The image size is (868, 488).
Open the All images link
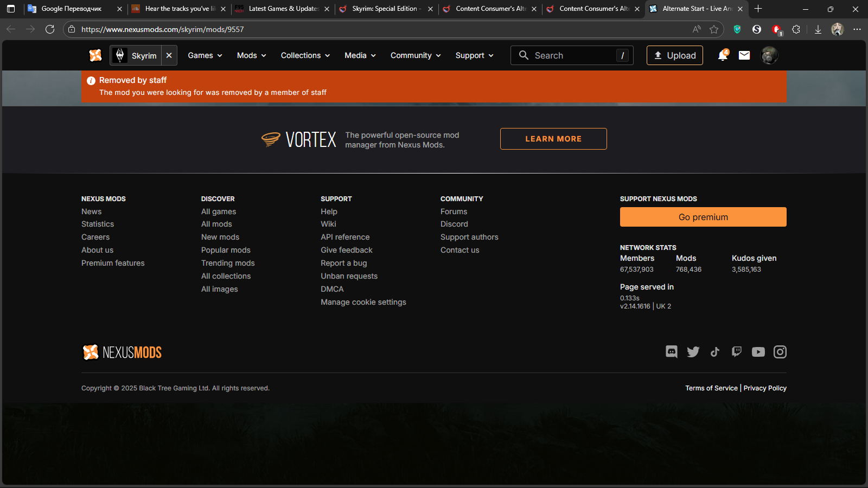[220, 289]
